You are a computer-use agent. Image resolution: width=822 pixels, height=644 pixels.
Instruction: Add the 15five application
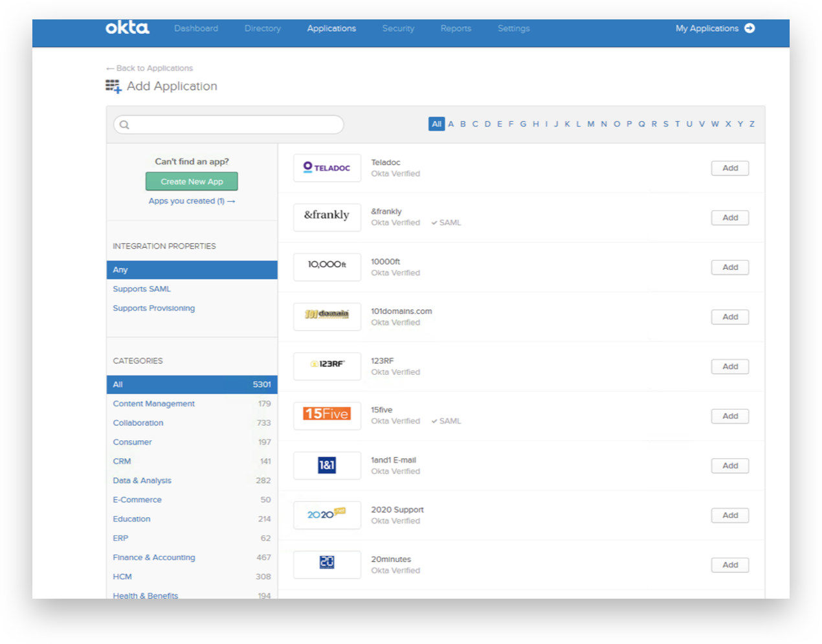[x=730, y=416]
